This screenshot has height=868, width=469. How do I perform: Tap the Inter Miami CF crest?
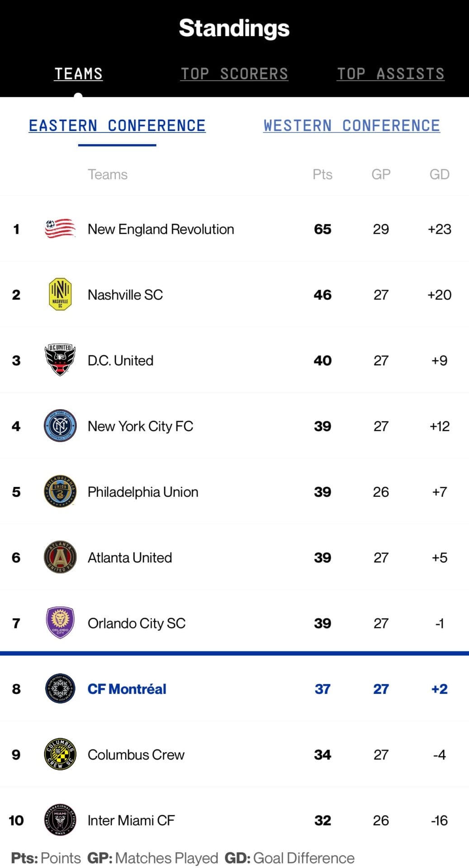[x=60, y=820]
